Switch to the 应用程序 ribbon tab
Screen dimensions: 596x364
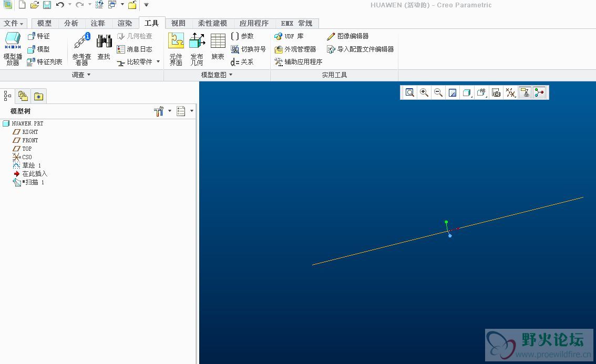point(254,23)
